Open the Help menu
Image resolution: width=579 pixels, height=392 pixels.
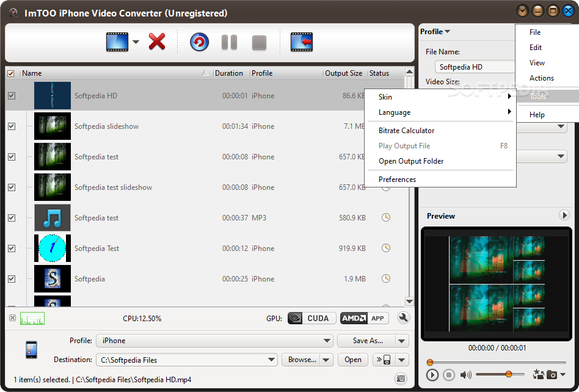click(537, 114)
